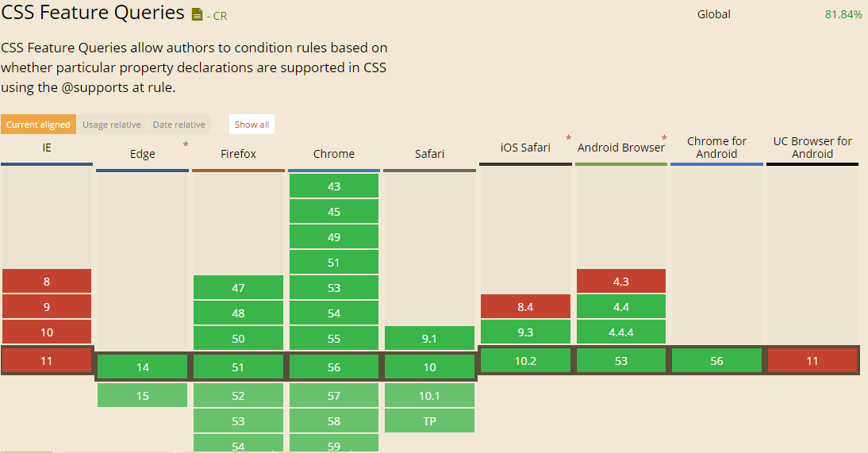The image size is (868, 453).
Task: Select the red IE 11 cell
Action: point(47,361)
